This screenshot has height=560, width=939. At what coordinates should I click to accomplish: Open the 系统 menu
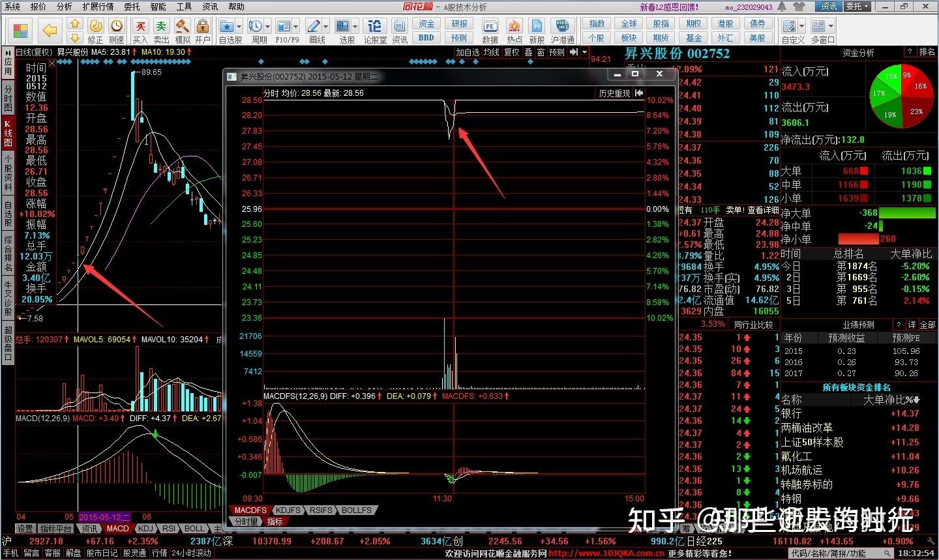click(x=12, y=7)
